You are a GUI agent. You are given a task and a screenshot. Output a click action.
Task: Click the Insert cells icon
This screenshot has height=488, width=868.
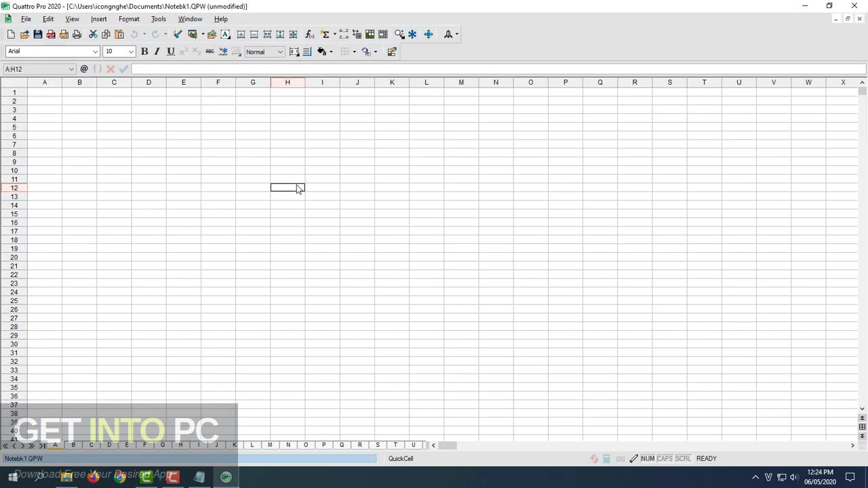coord(241,35)
